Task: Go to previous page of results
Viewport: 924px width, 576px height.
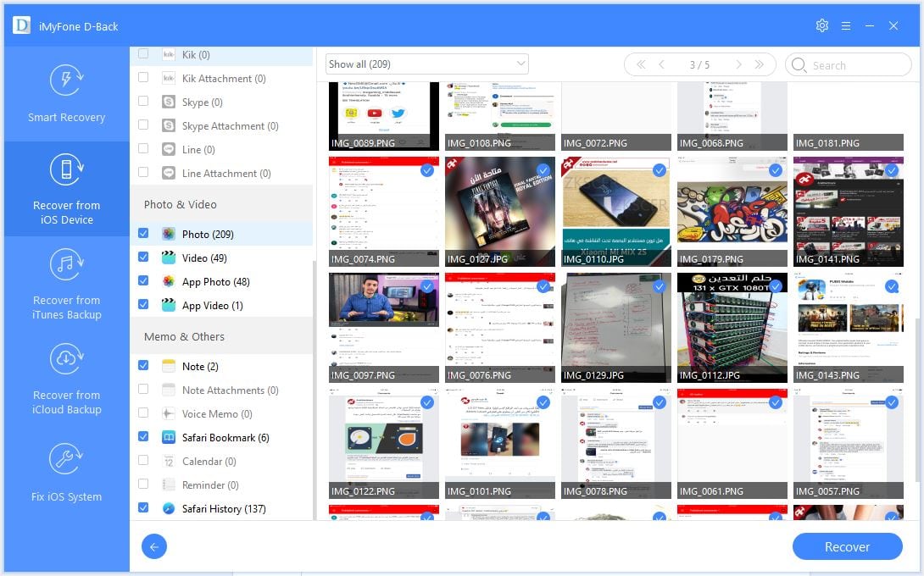Action: pos(662,64)
